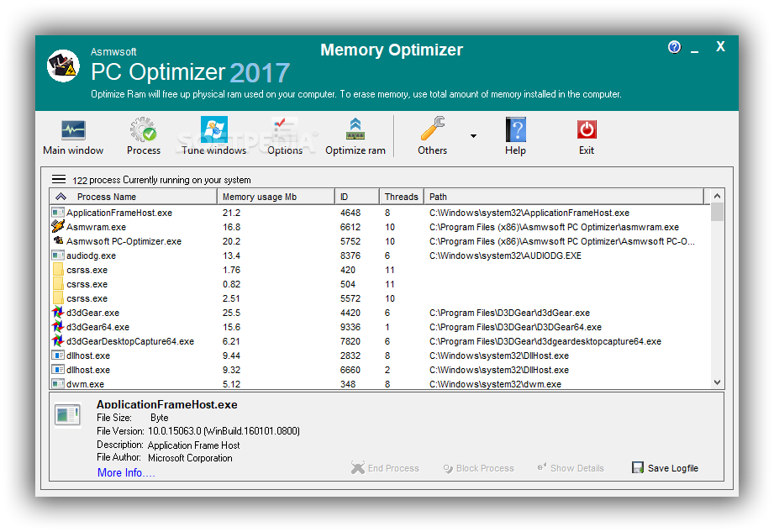Click the Block Process button
The height and width of the screenshot is (532, 774).
477,467
